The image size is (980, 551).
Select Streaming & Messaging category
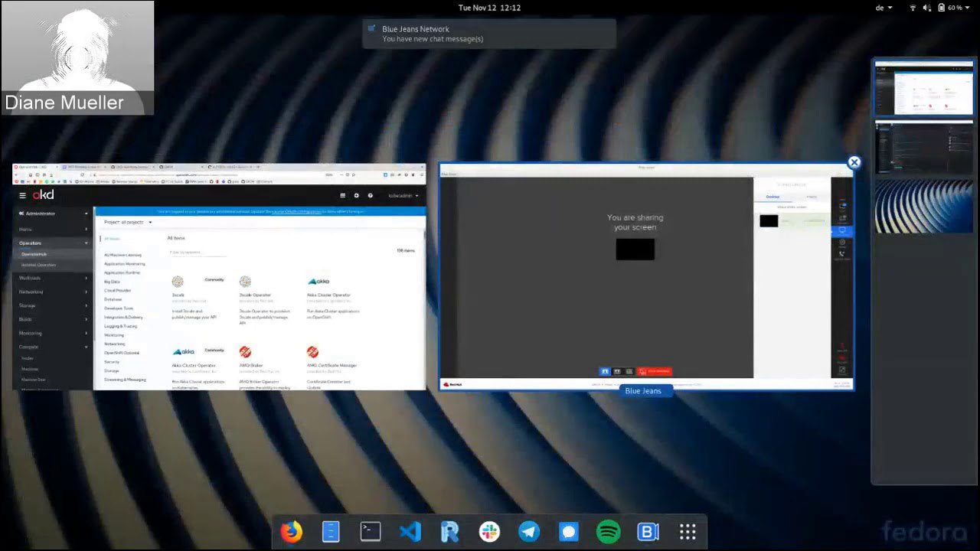pos(125,380)
